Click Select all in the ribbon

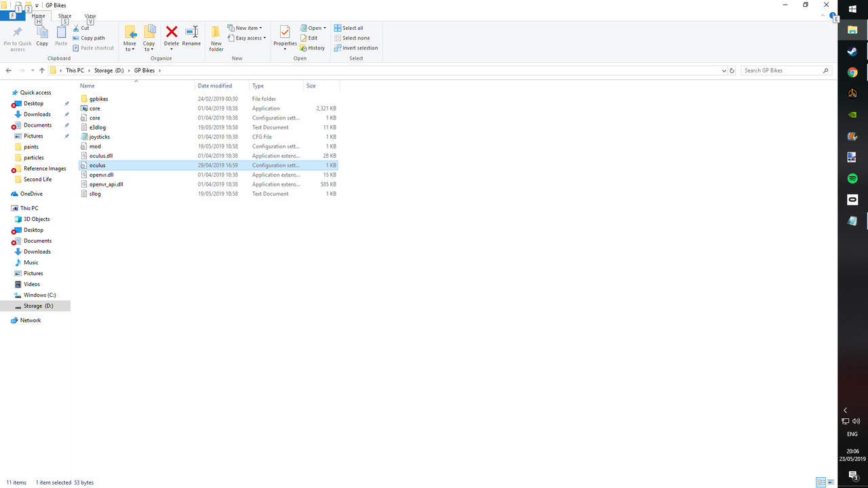[x=349, y=28]
